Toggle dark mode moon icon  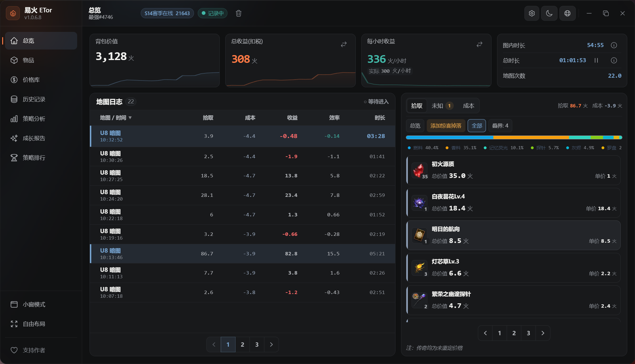coord(549,13)
